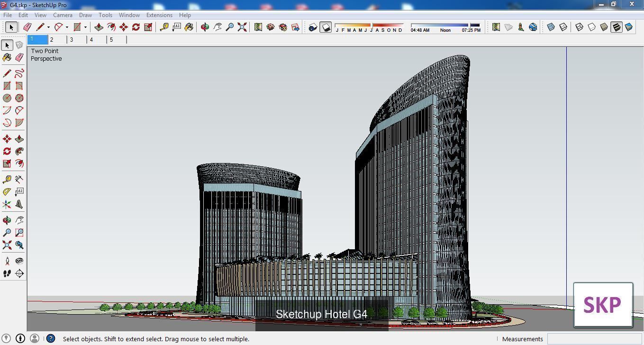Activate the Zoom tool
The image size is (644, 345).
pos(229,27)
